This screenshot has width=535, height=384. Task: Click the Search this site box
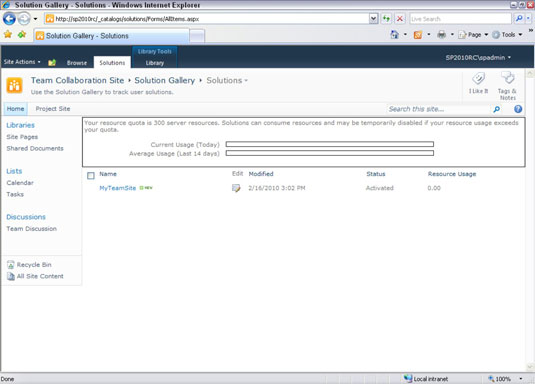click(439, 109)
